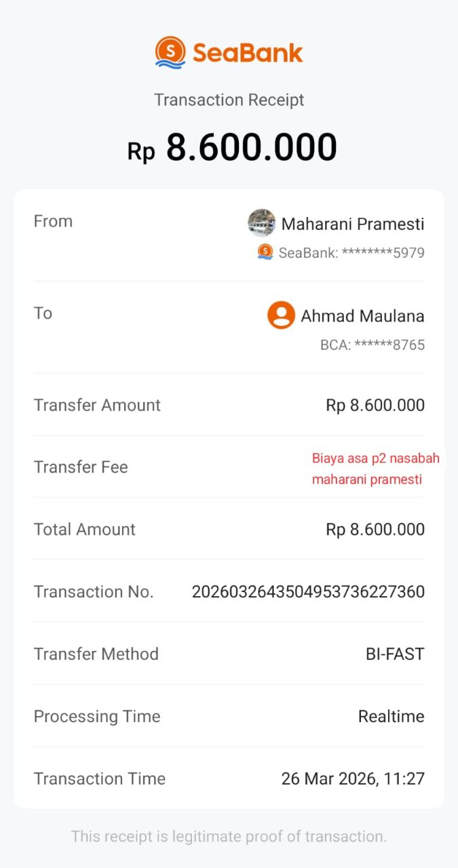Tap the Transfer Fee label
The height and width of the screenshot is (868, 458).
click(x=81, y=467)
